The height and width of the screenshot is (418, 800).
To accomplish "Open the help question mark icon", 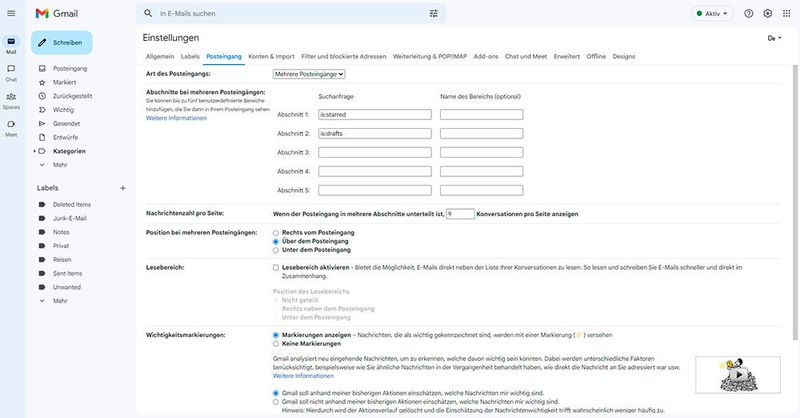I will pyautogui.click(x=748, y=14).
